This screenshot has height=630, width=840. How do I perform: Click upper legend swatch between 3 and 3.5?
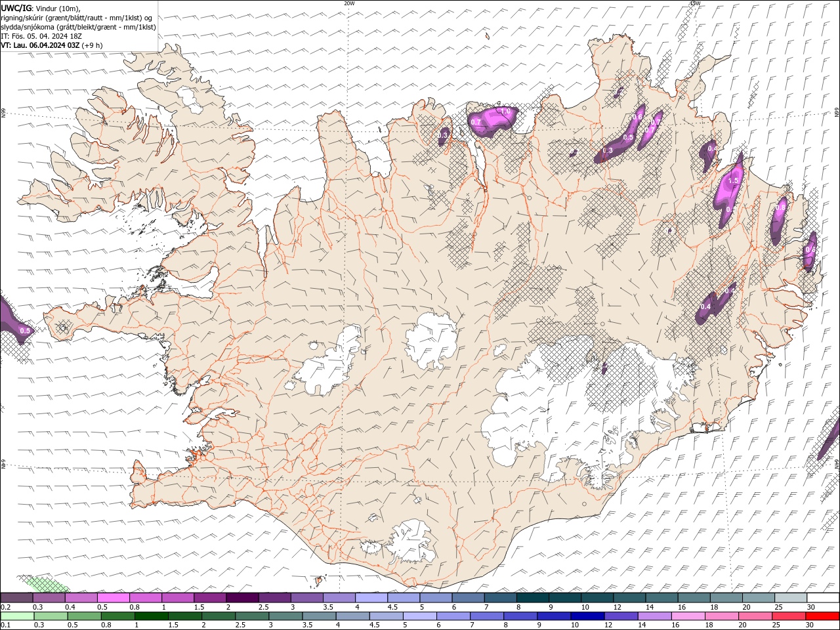[307, 597]
